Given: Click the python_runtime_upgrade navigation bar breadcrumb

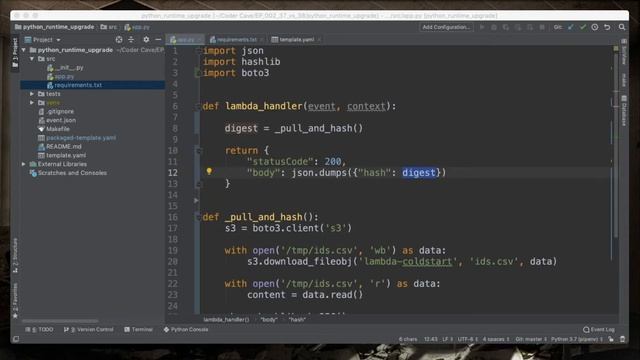Looking at the screenshot, I should click(55, 27).
